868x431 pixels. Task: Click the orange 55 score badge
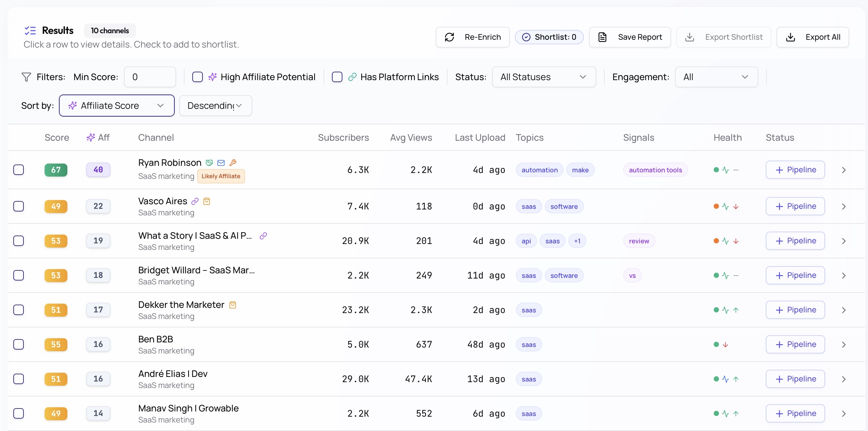pyautogui.click(x=56, y=344)
